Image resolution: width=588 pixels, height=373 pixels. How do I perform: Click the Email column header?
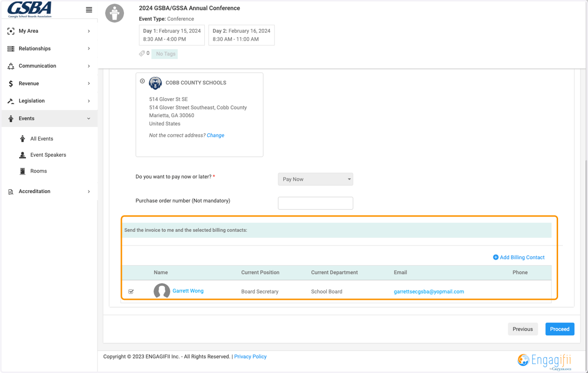400,273
